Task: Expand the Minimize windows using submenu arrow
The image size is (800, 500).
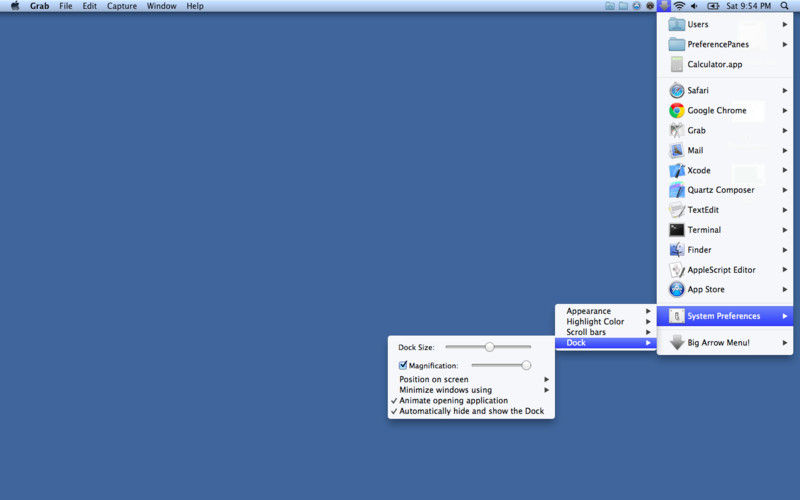Action: coord(546,390)
